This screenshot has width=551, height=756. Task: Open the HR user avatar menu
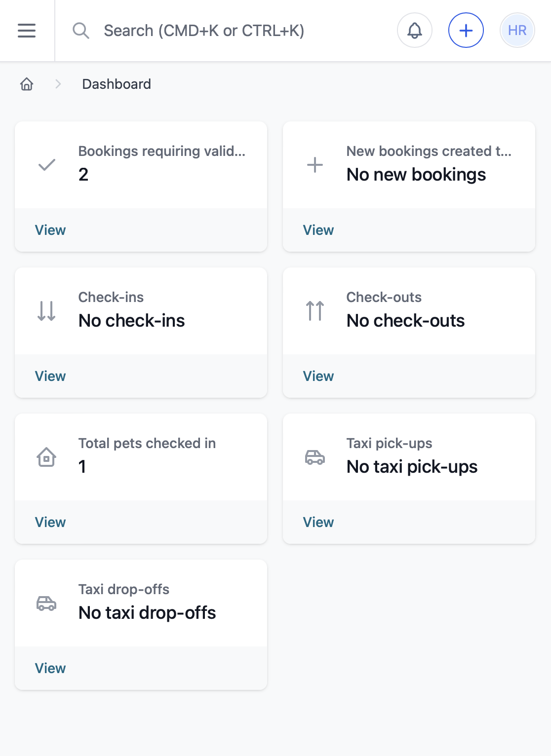[517, 31]
